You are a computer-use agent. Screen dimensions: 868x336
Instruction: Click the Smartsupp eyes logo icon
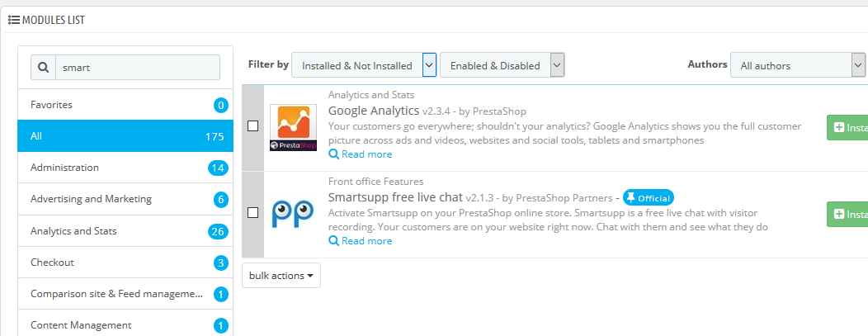tap(294, 214)
